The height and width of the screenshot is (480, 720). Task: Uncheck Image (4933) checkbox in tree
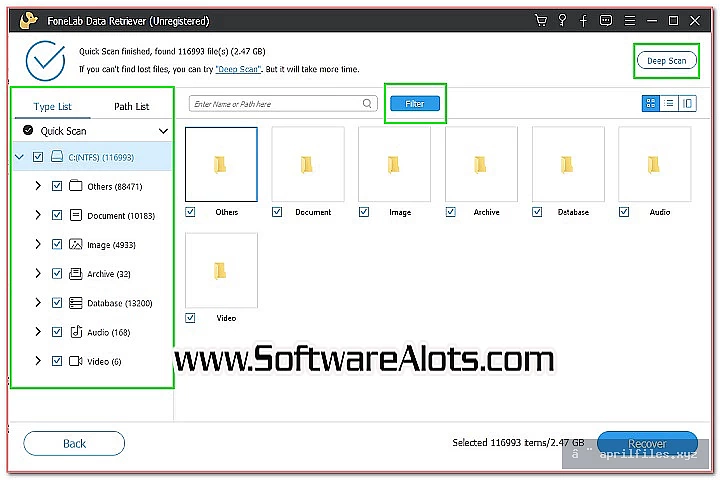coord(57,244)
